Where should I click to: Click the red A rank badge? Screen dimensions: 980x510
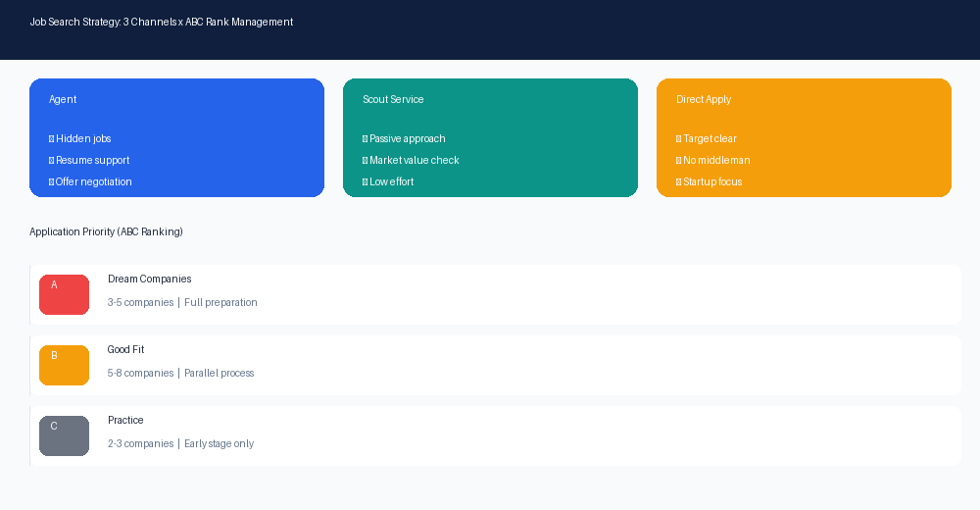point(65,295)
